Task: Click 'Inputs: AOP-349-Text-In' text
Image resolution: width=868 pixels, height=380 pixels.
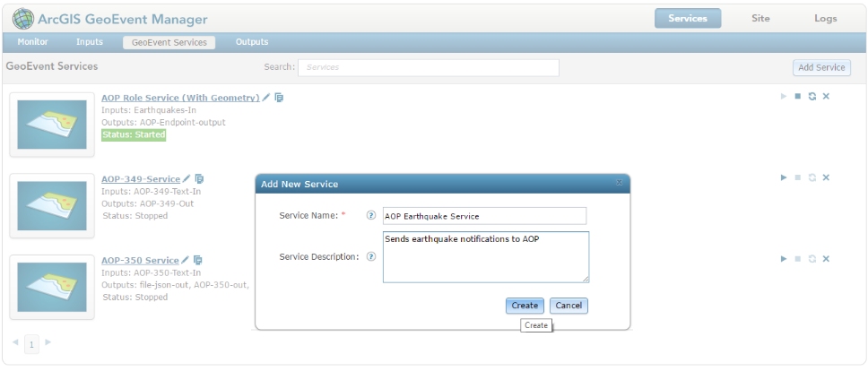Action: (x=152, y=192)
